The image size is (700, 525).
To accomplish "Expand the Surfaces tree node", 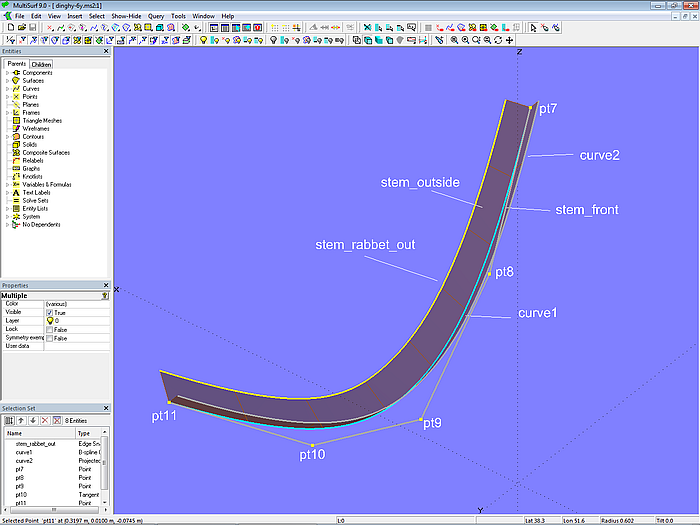I will (7, 81).
